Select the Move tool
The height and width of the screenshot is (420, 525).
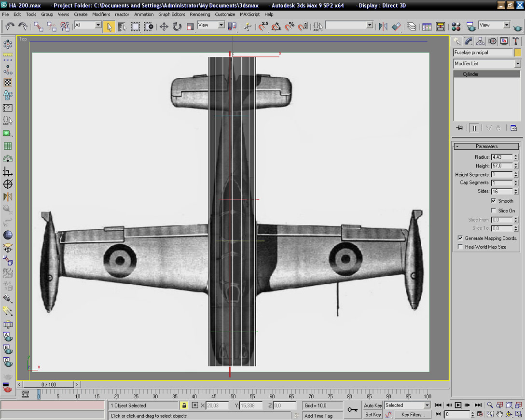tap(164, 27)
